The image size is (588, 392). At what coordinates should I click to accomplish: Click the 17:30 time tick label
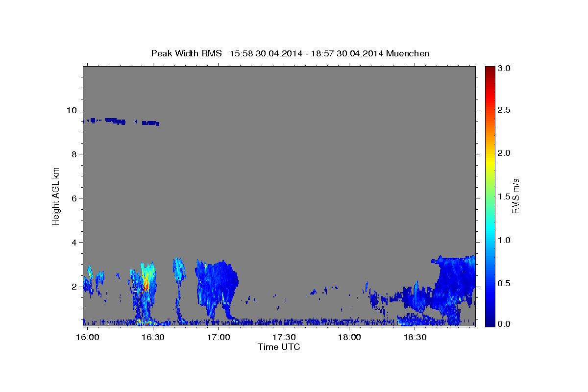pyautogui.click(x=284, y=338)
